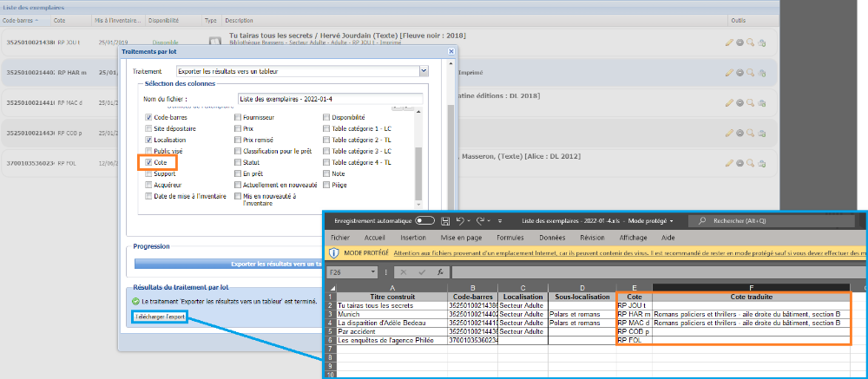Close the Traitements par lot dialog
Viewport: 868px width, 379px height.
click(x=451, y=52)
